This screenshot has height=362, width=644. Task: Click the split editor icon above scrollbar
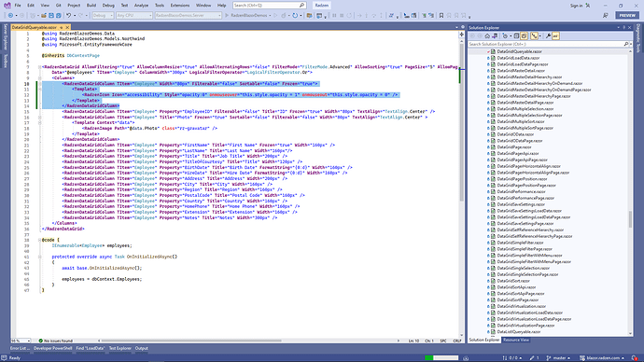[x=461, y=35]
